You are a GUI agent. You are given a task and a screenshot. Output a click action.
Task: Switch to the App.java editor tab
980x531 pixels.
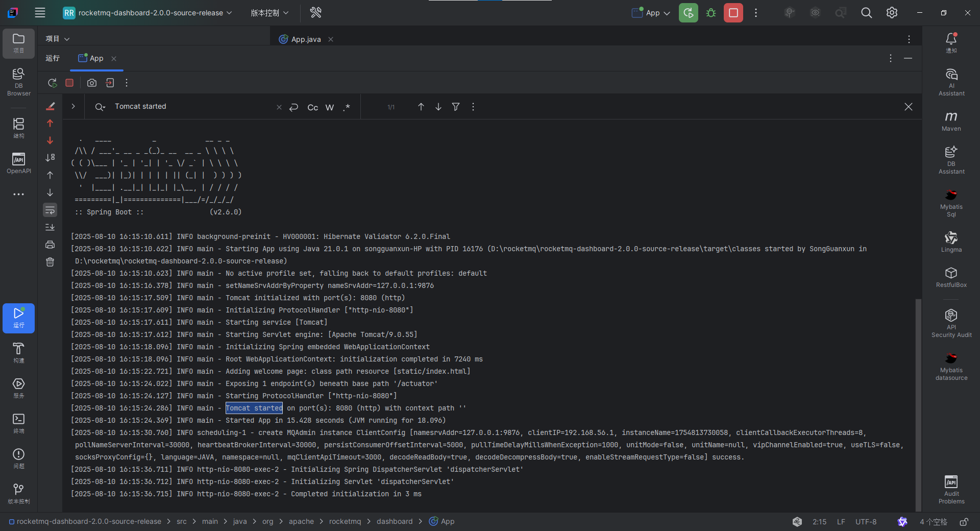pos(305,39)
